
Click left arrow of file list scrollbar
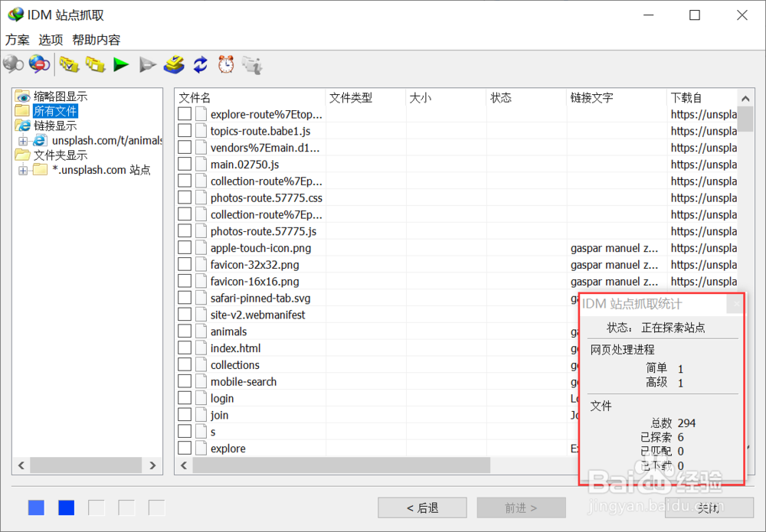[x=184, y=465]
